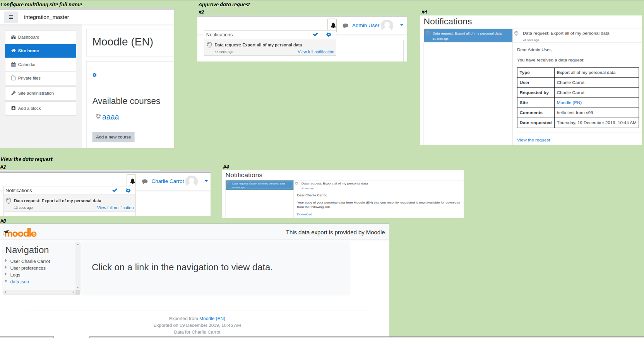Screen dimensions: 644x338
Task: Open messages icon beside Admin User
Action: [x=346, y=26]
